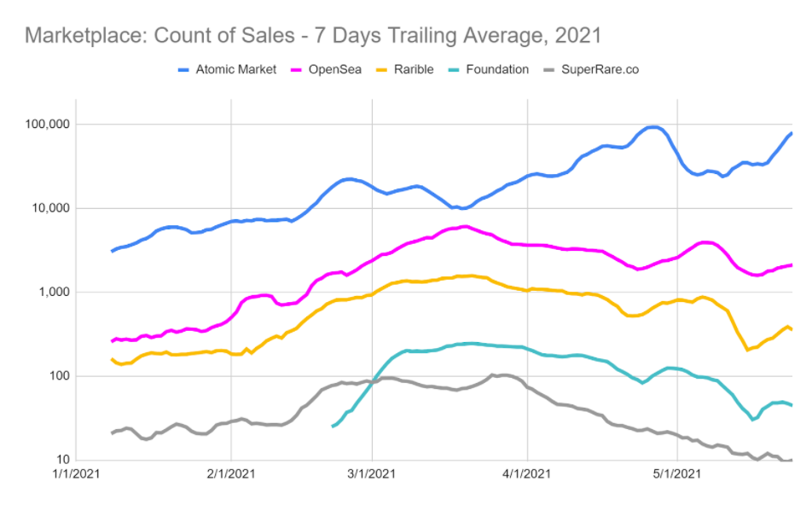
Task: Click the 5/1/2021 x-axis date label
Action: (x=677, y=473)
